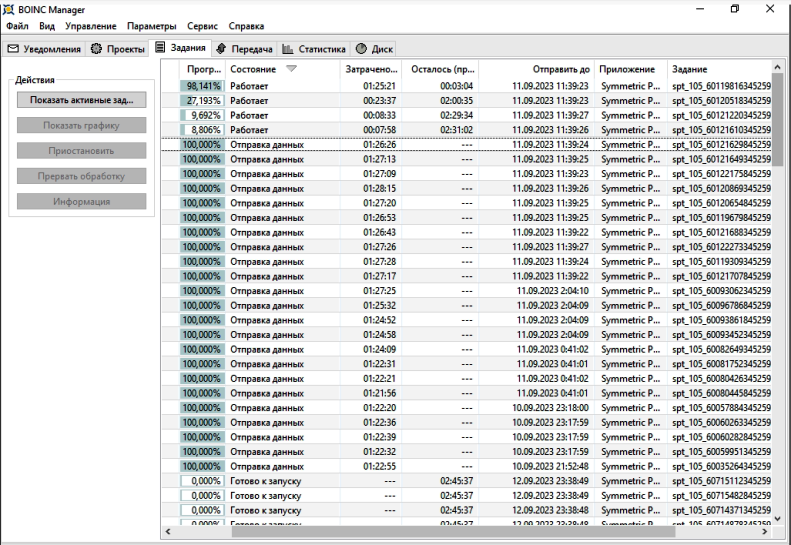The height and width of the screenshot is (545, 791).
Task: Sort by the Приложение column header
Action: (631, 69)
